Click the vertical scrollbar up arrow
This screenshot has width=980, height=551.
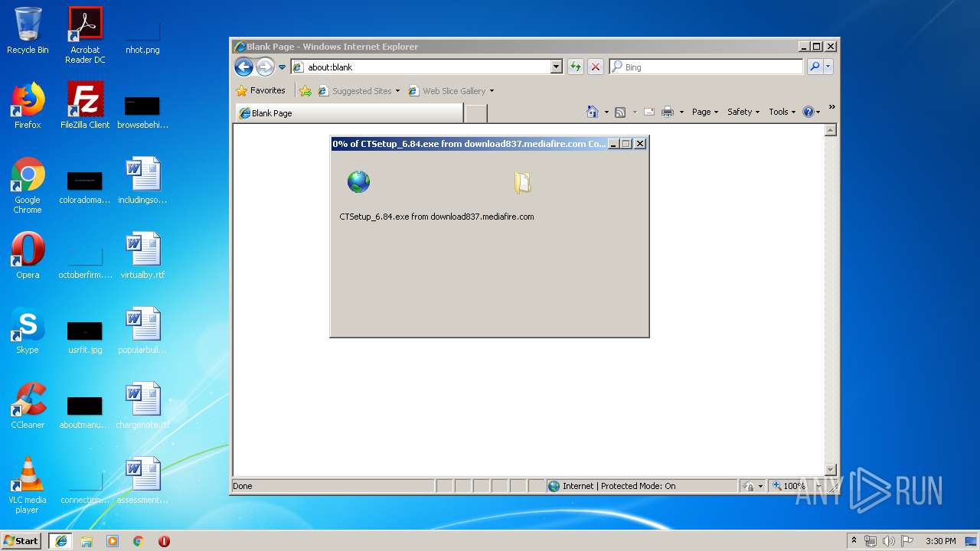coord(831,130)
